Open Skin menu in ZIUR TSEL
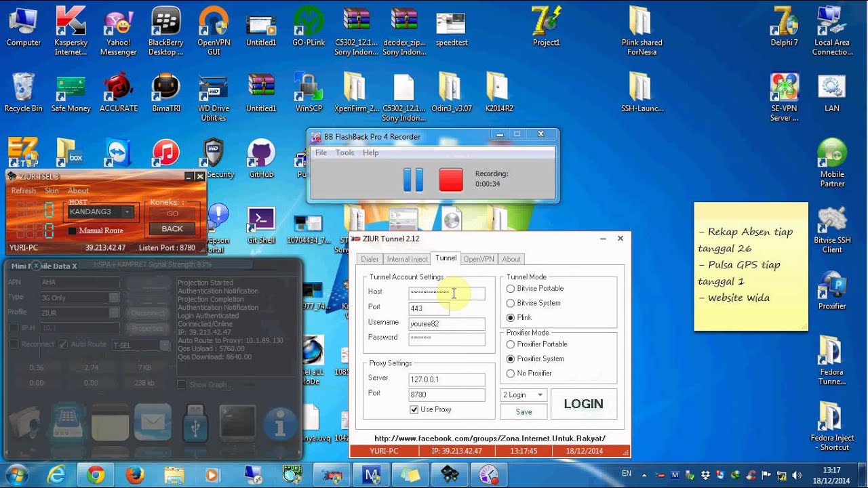Viewport: 868px width, 488px height. point(52,190)
